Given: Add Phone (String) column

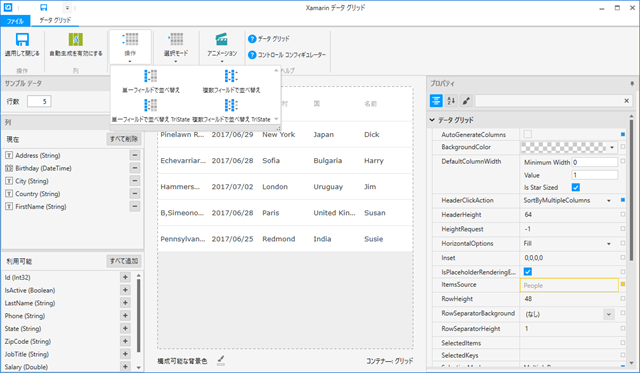Looking at the screenshot, I should [125, 315].
